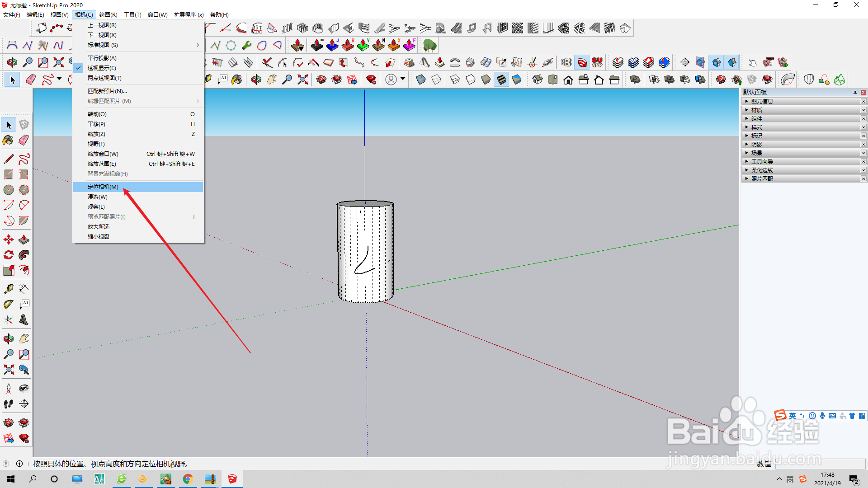The width and height of the screenshot is (868, 488).
Task: Select the Eraser tool in left toolbar
Action: click(24, 141)
